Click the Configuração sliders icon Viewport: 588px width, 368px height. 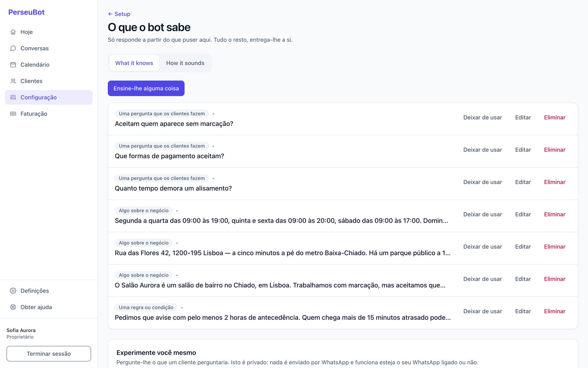pos(13,98)
